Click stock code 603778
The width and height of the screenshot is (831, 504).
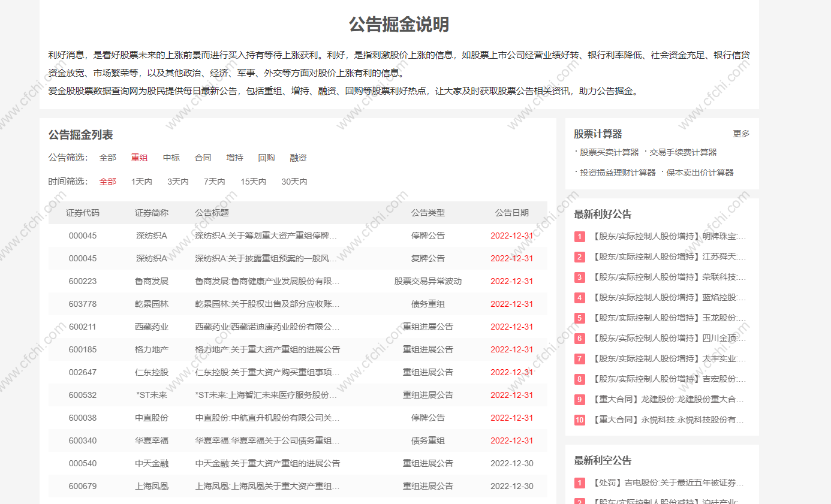pos(83,304)
